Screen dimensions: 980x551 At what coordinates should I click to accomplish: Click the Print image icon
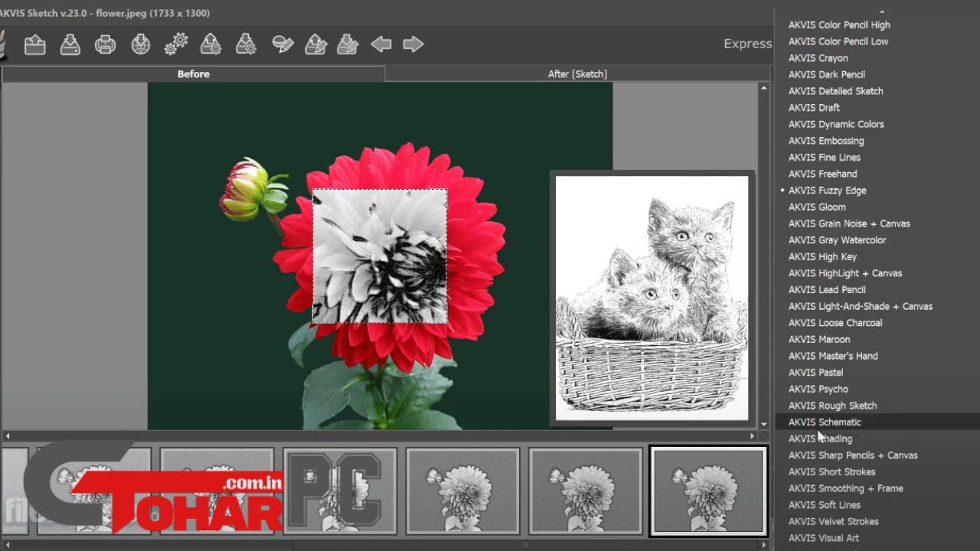point(105,44)
